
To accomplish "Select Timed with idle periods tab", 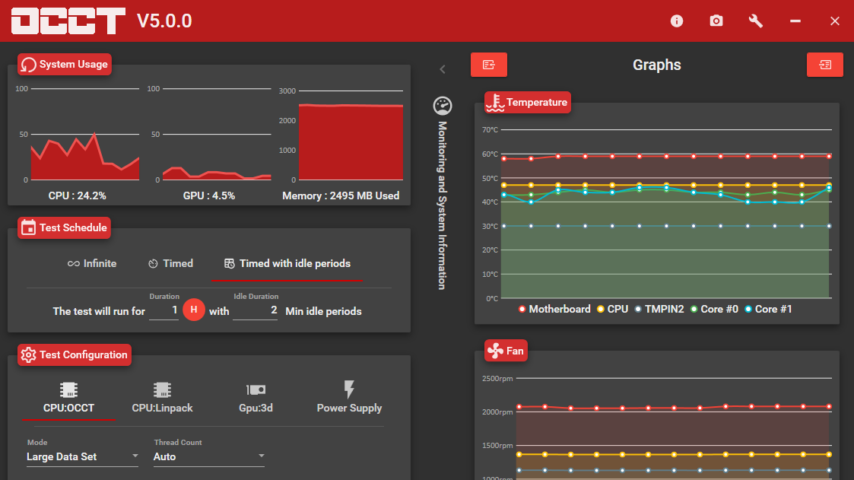I will coord(287,264).
